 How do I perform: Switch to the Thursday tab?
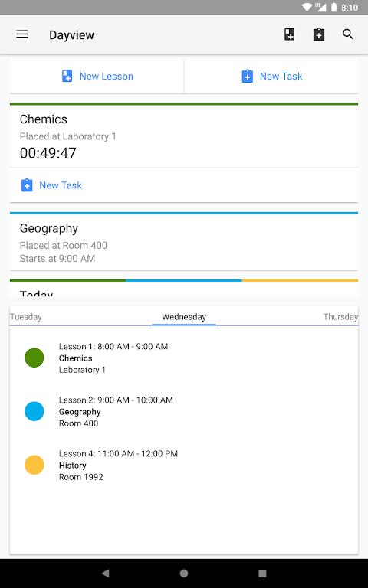click(x=340, y=317)
